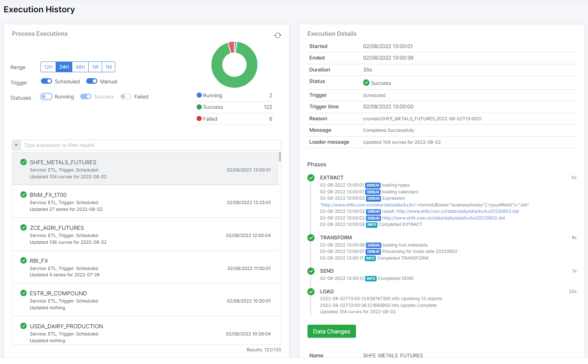Open the kx20220802.dat result link
The width and height of the screenshot is (588, 364).
pos(457,211)
